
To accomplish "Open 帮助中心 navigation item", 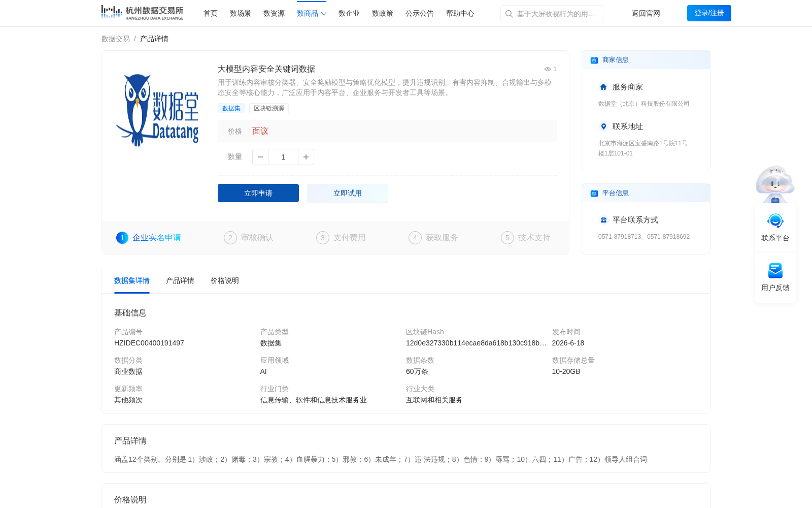I will click(x=460, y=13).
